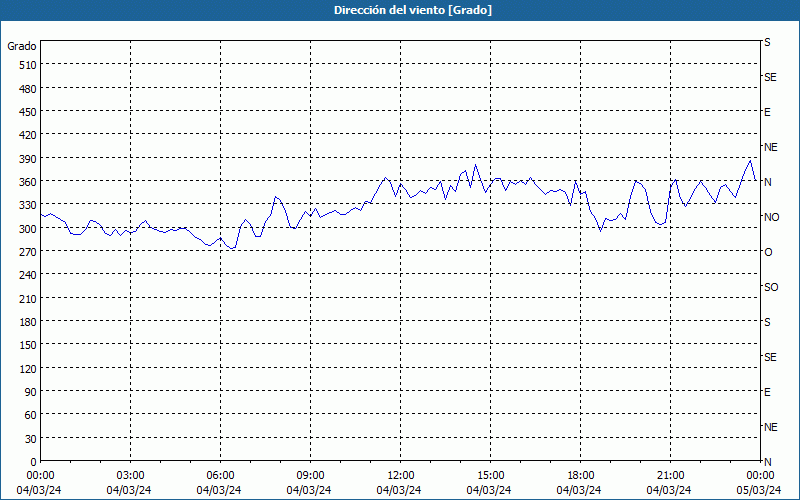Select the 240 degree axis label
800x500 pixels.
[27, 275]
